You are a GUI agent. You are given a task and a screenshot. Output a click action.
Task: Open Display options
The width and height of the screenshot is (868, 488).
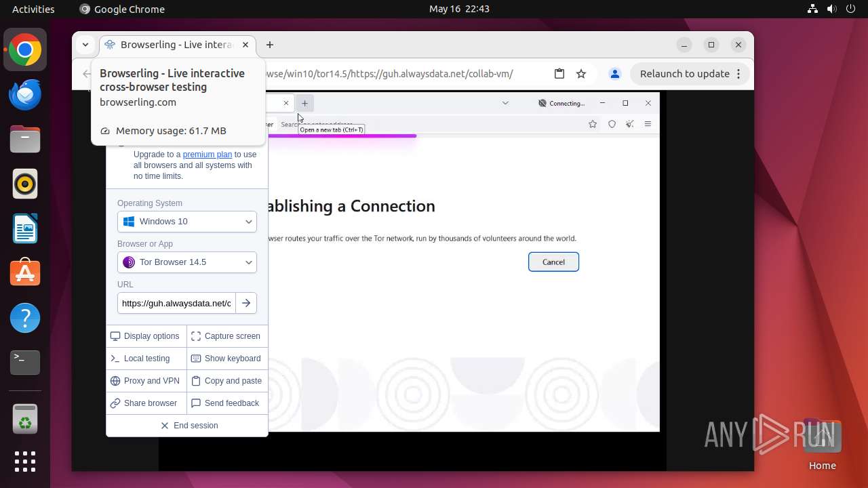tap(146, 336)
